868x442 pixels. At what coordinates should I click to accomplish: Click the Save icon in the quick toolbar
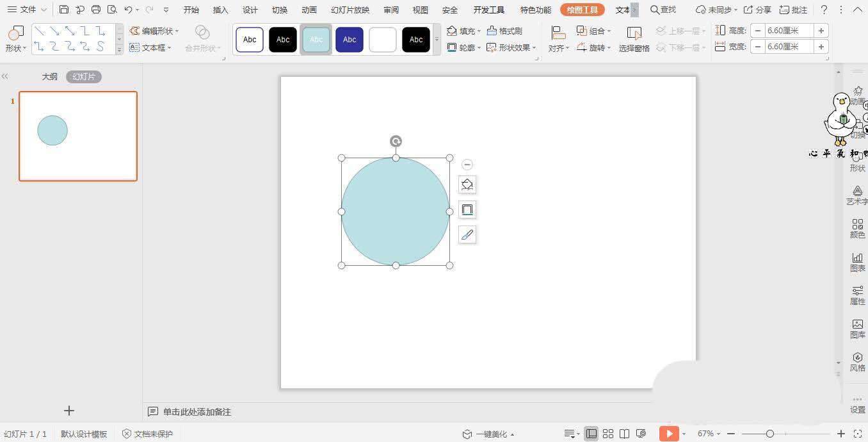pos(64,10)
